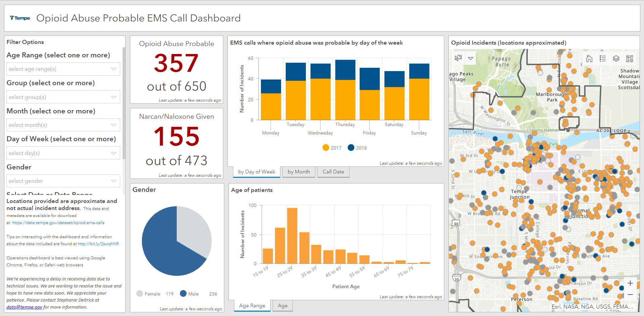Click the Tempe logo in header
The height and width of the screenshot is (316, 644).
click(x=20, y=18)
